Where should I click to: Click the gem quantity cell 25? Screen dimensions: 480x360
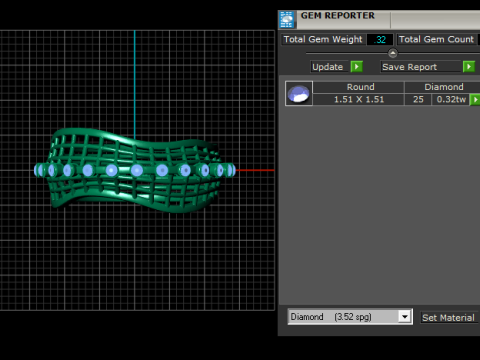pos(418,99)
